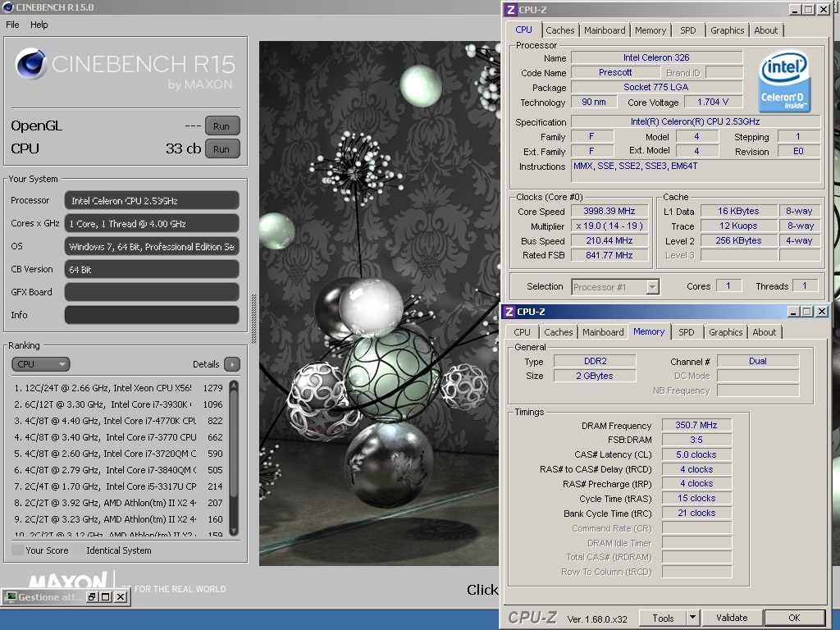
Task: Select CPU tab in lower CPU-Z window
Action: click(522, 332)
